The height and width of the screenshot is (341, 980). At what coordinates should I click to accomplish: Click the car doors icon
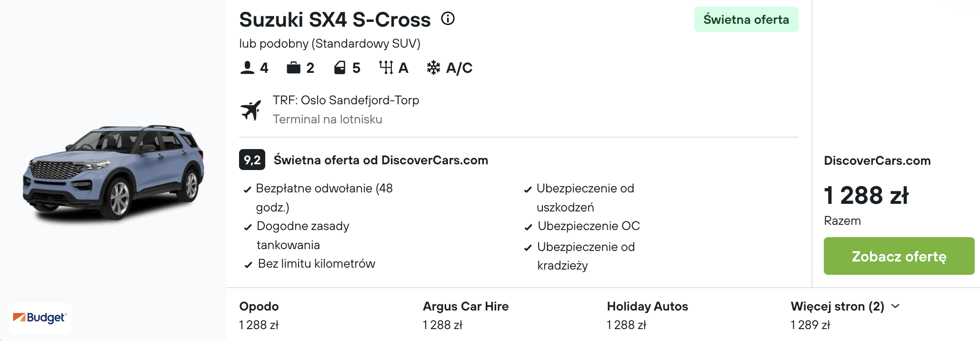[340, 68]
